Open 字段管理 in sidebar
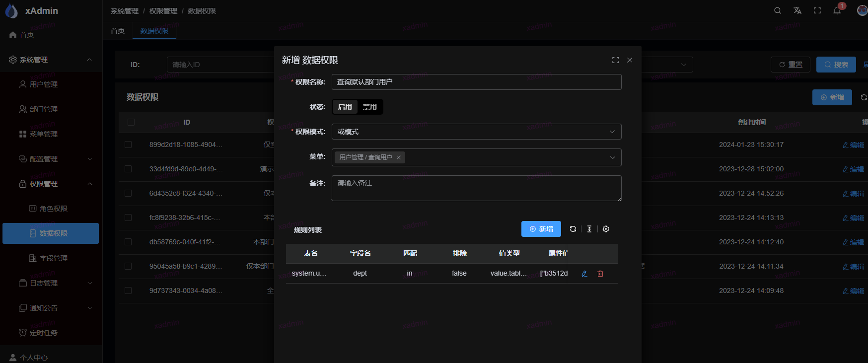This screenshot has height=363, width=868. click(x=51, y=258)
